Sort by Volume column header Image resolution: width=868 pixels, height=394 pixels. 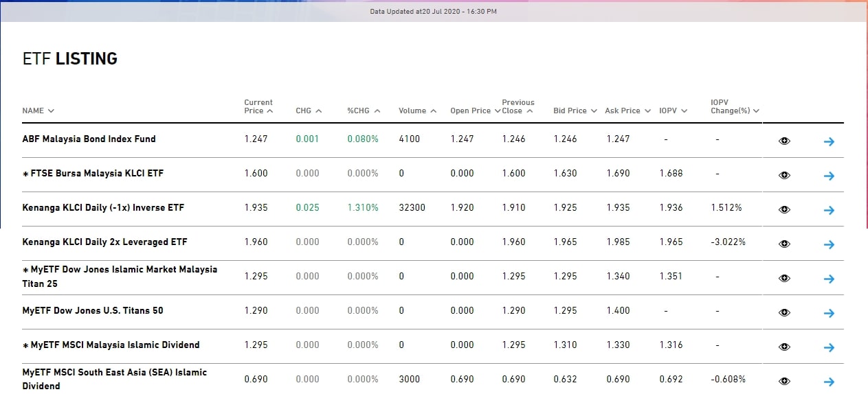coord(418,111)
